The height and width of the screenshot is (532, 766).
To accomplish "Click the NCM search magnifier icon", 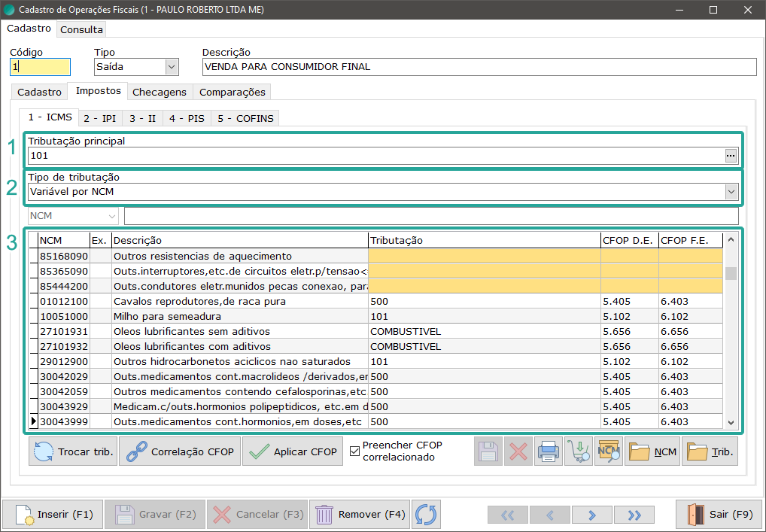I will click(x=608, y=451).
